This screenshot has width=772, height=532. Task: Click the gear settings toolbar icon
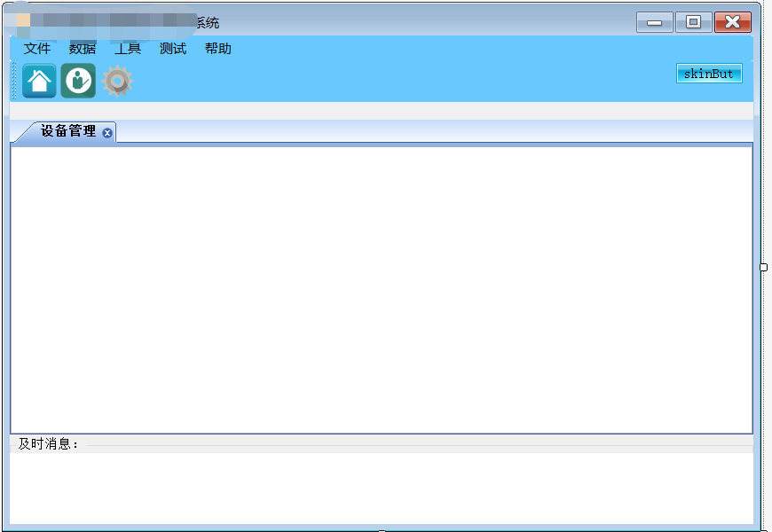[x=115, y=81]
